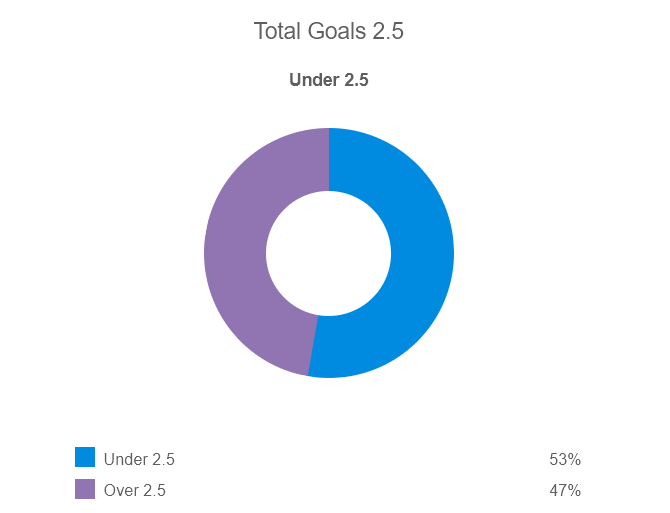The height and width of the screenshot is (513, 670).
Task: Click the "2.5" in the bold heading
Action: [x=355, y=81]
